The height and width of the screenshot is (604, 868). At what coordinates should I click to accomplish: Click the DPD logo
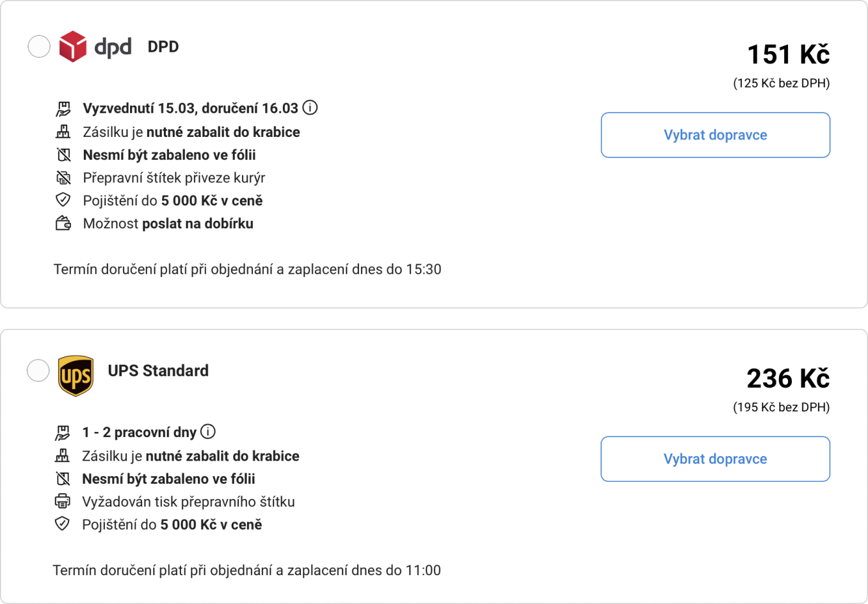[x=95, y=46]
